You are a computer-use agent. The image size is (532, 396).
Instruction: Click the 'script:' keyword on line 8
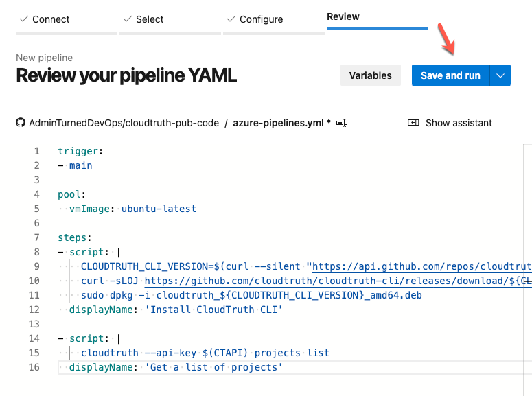coord(89,252)
